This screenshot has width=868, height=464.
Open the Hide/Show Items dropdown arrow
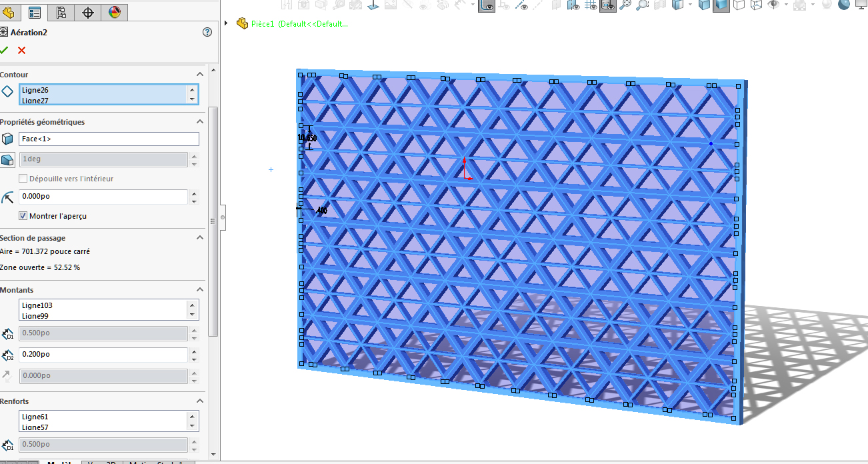click(786, 5)
